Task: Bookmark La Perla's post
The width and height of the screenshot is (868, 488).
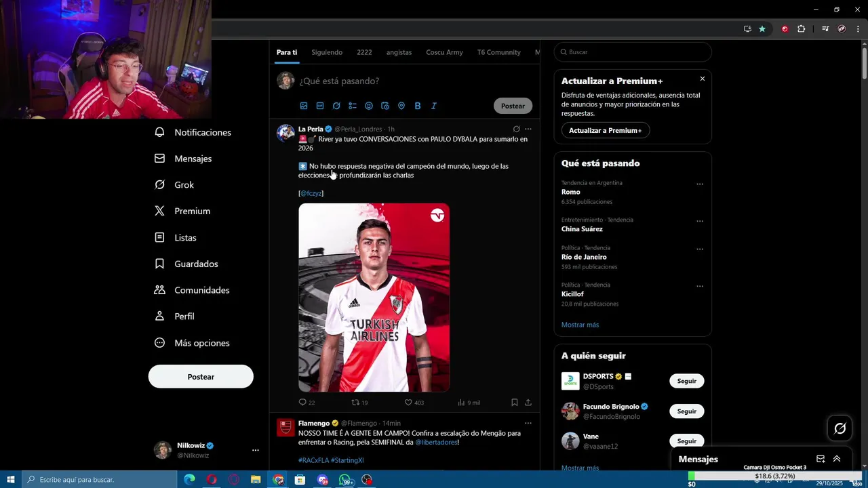Action: click(515, 402)
